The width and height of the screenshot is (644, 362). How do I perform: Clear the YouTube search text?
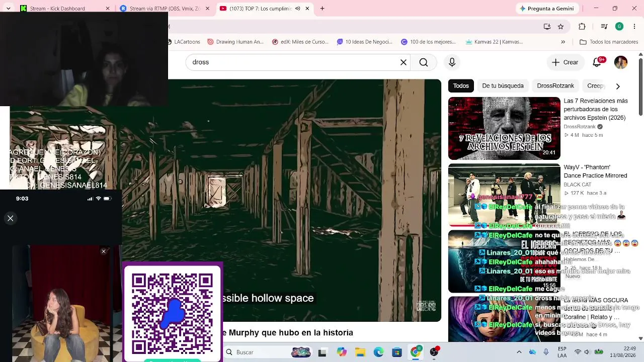pyautogui.click(x=404, y=62)
